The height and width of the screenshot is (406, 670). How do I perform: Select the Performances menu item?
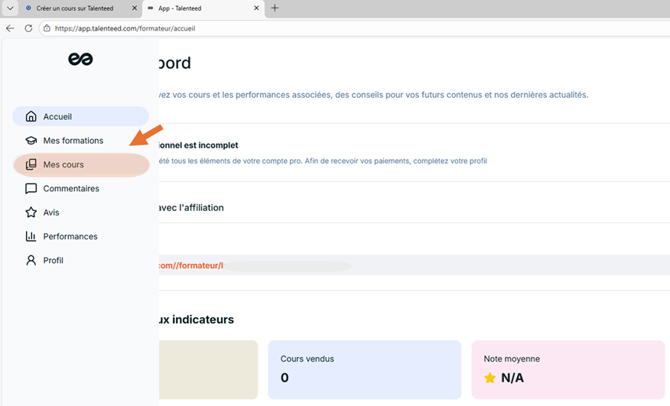pos(70,237)
